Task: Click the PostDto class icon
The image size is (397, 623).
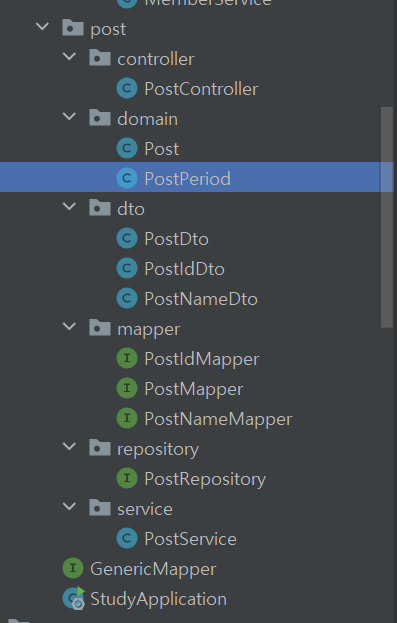Action: (x=127, y=238)
